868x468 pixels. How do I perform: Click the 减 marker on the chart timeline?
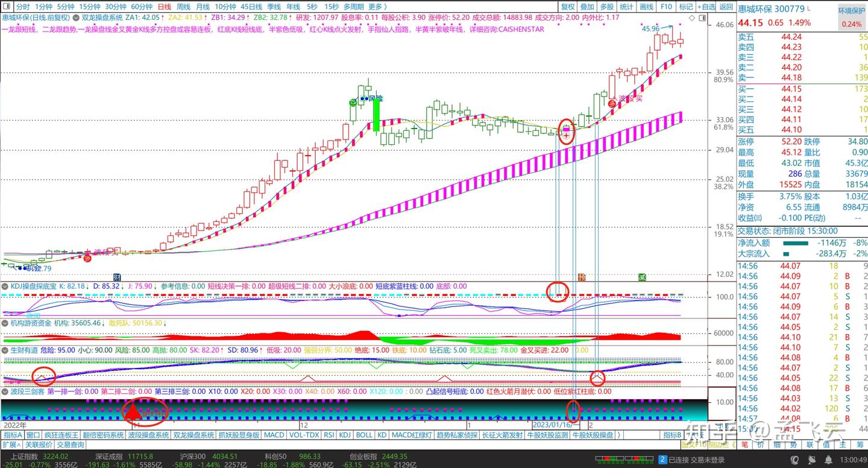[643, 277]
